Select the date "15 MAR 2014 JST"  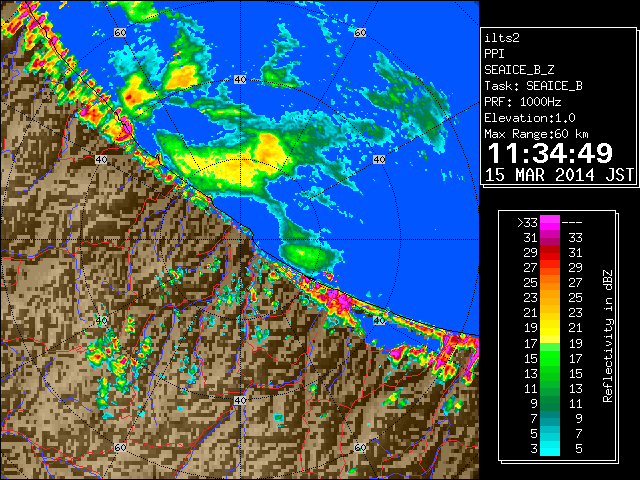pos(559,175)
